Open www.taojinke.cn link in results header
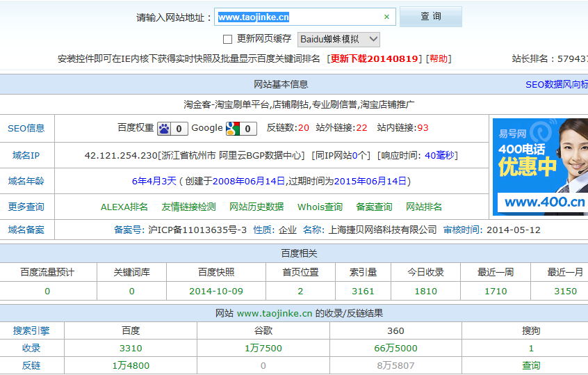Image resolution: width=588 pixels, height=375 pixels. [x=275, y=314]
